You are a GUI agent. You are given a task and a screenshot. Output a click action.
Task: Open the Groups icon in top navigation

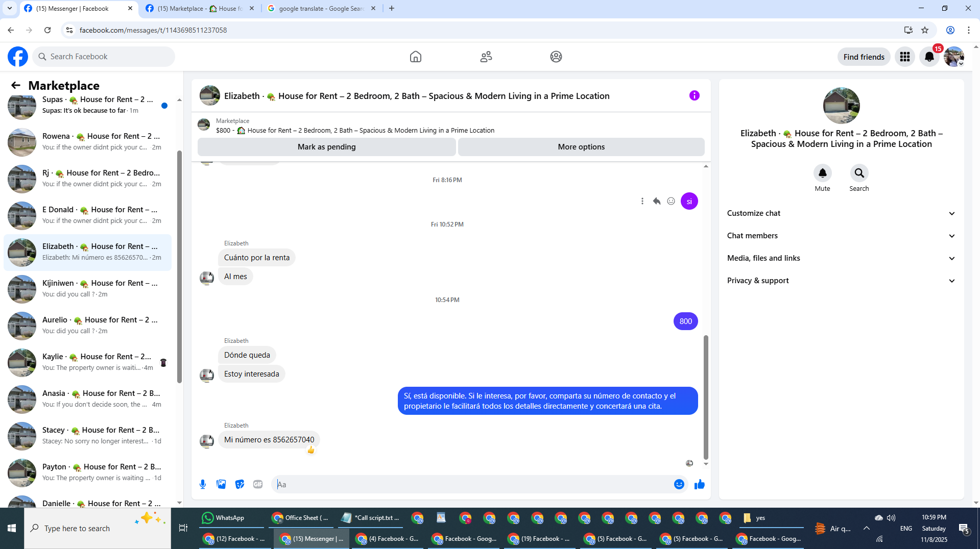(x=556, y=57)
